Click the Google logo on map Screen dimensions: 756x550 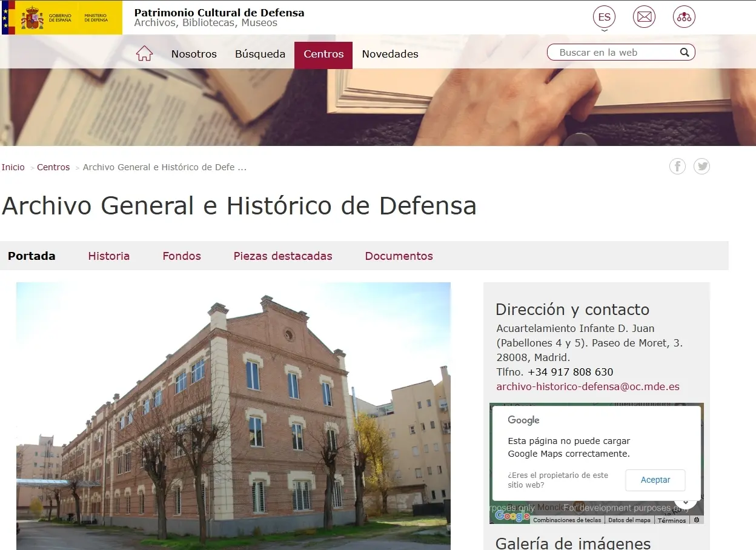[512, 516]
